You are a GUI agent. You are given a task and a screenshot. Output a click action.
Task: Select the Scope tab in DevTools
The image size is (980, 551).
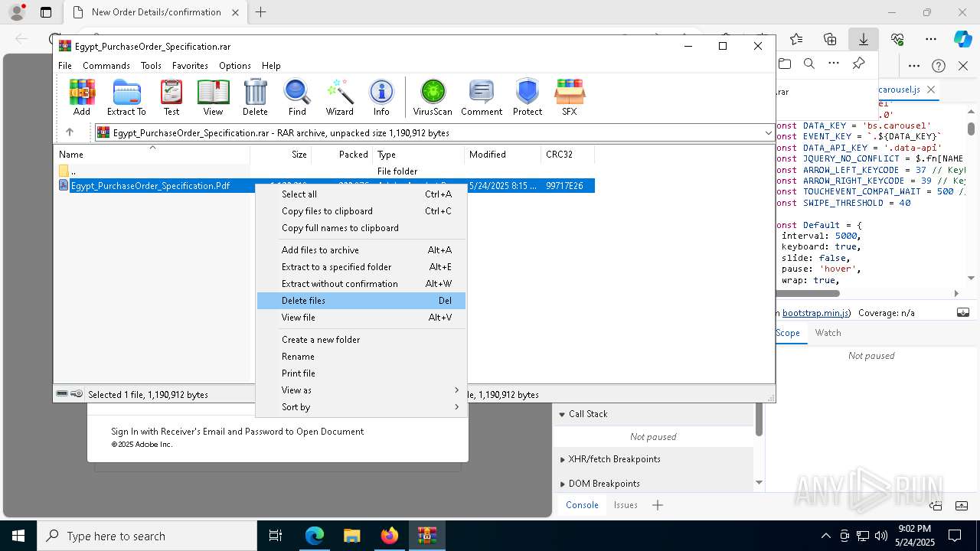pyautogui.click(x=788, y=333)
